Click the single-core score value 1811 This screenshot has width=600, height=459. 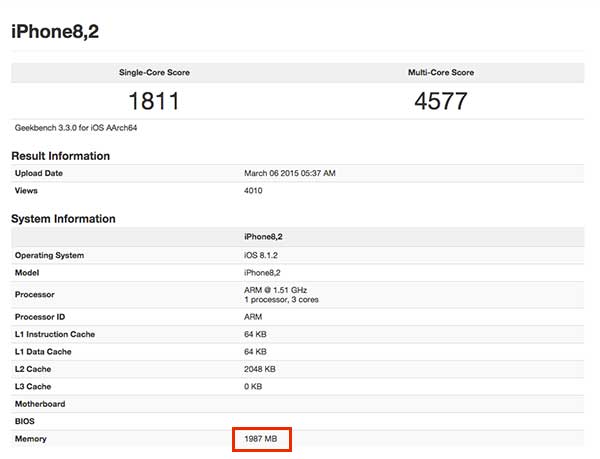point(154,101)
